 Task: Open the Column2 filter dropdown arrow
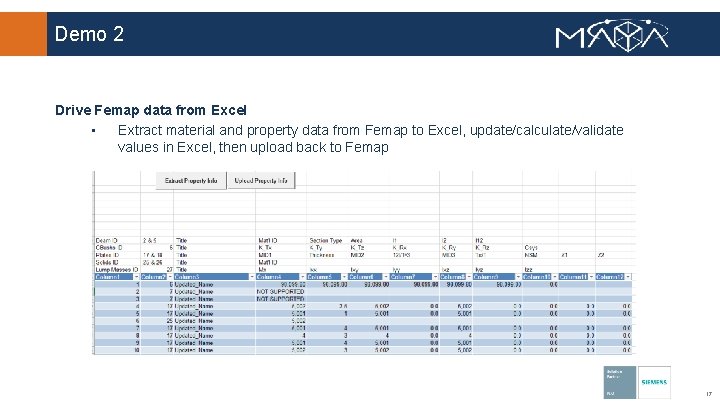click(170, 277)
